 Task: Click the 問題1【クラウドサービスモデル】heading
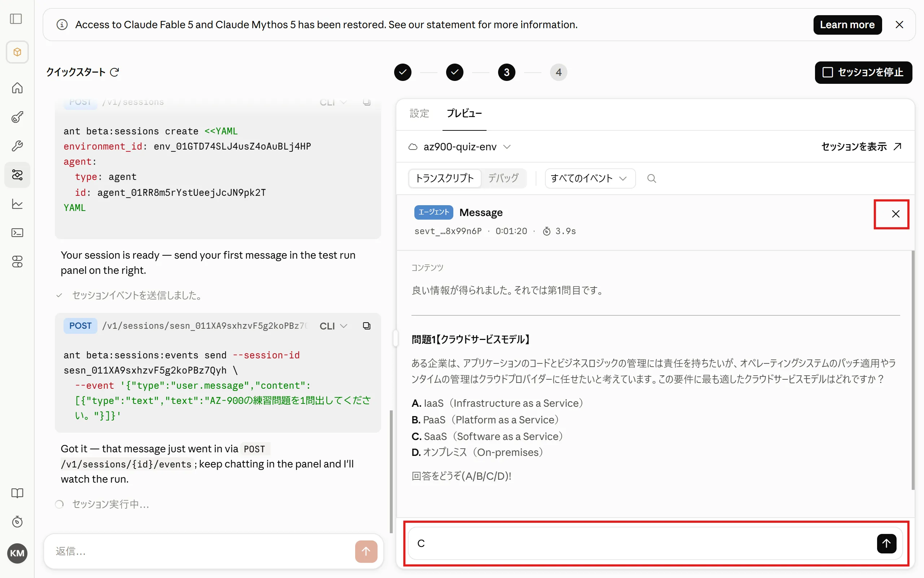470,340
